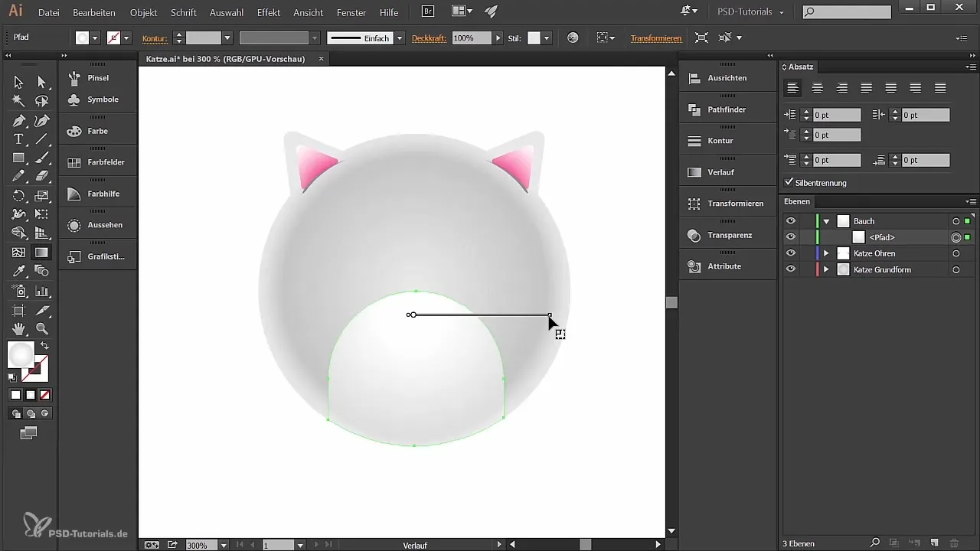The height and width of the screenshot is (551, 980).
Task: Select the Column Graph tool
Action: tap(42, 291)
